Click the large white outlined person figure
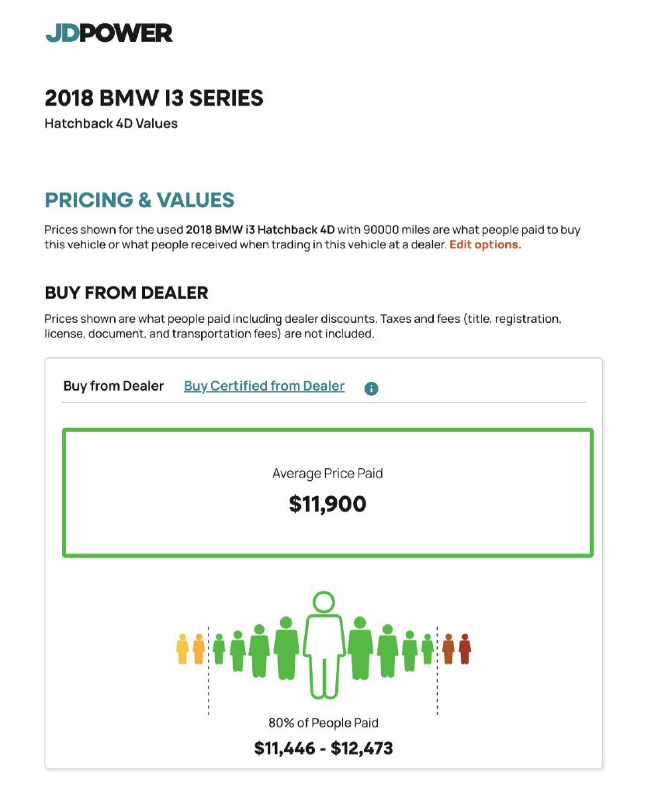672x795 pixels. (x=324, y=645)
